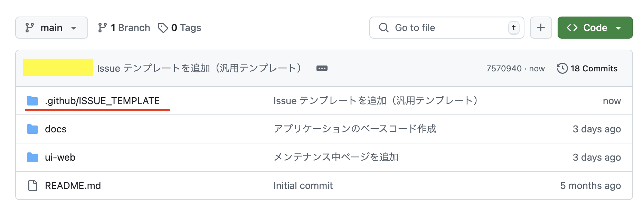
Task: Open the main branch dropdown
Action: [51, 28]
